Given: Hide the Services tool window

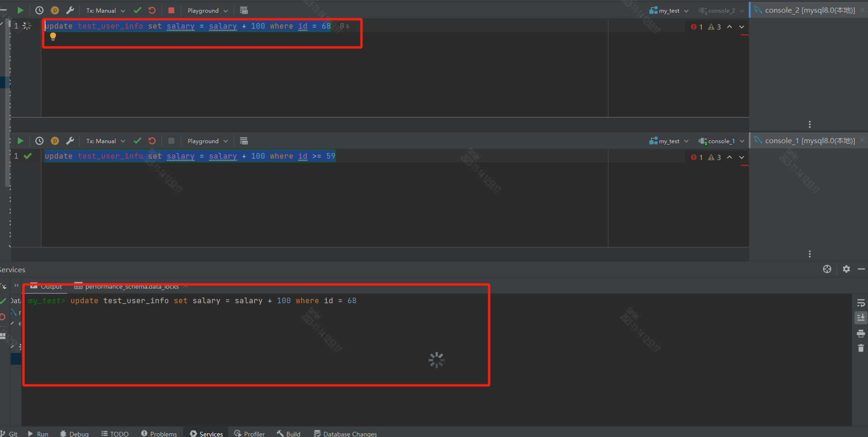Looking at the screenshot, I should click(861, 269).
